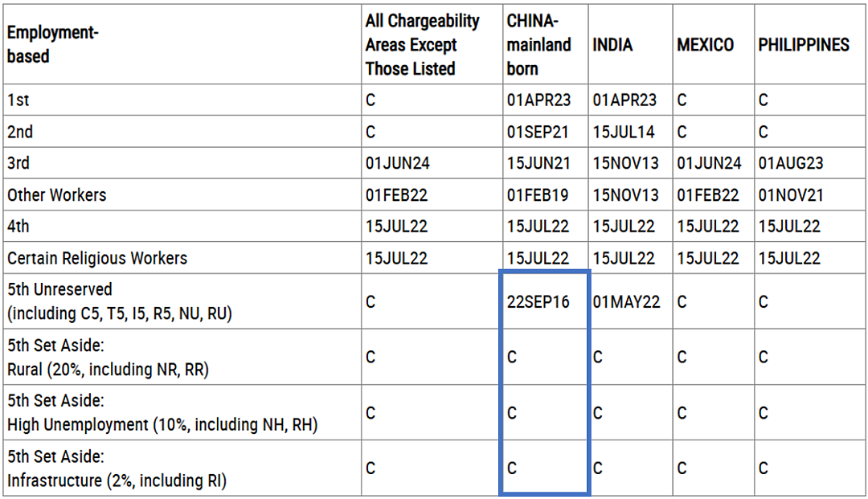Image resolution: width=868 pixels, height=499 pixels.
Task: Click the 1st preference row label
Action: pyautogui.click(x=18, y=100)
